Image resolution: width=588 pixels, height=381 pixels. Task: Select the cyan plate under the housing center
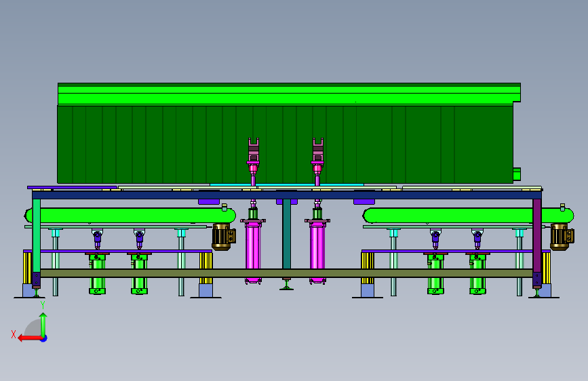click(287, 185)
